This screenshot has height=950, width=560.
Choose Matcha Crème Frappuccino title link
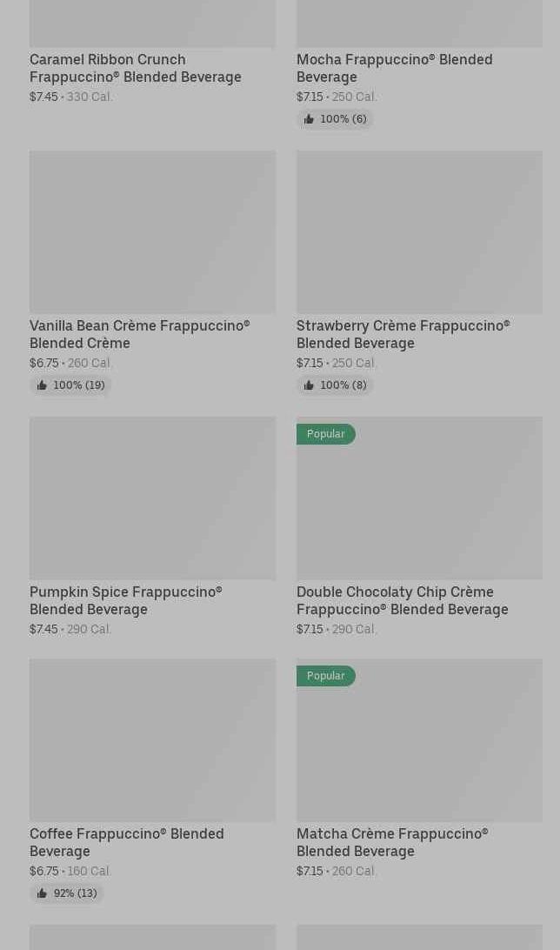coord(391,842)
